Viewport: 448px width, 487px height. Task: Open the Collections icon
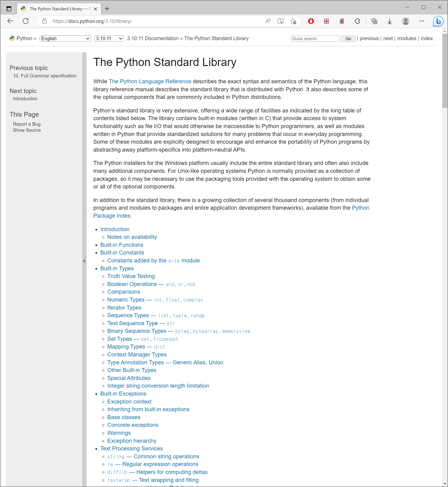(374, 21)
